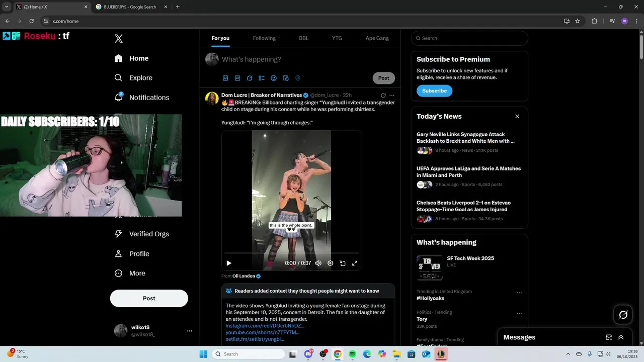Viewport: 644px width, 362px height.
Task: Reload the current page
Action: (32, 21)
